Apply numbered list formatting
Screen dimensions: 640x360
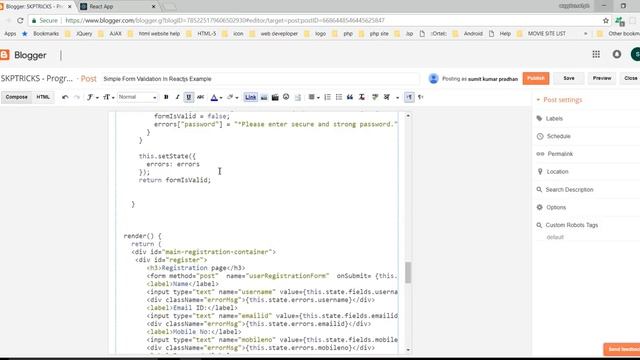tap(327, 97)
